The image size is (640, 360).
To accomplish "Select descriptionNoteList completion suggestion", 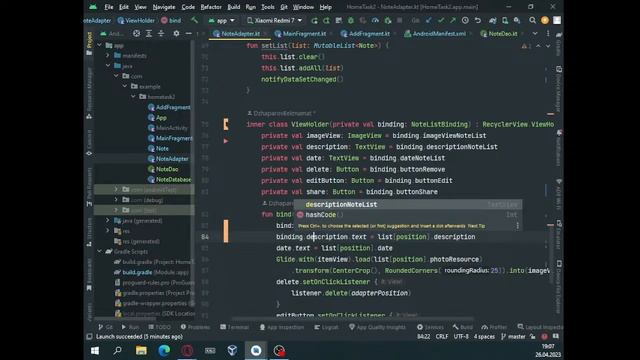I will [x=408, y=204].
